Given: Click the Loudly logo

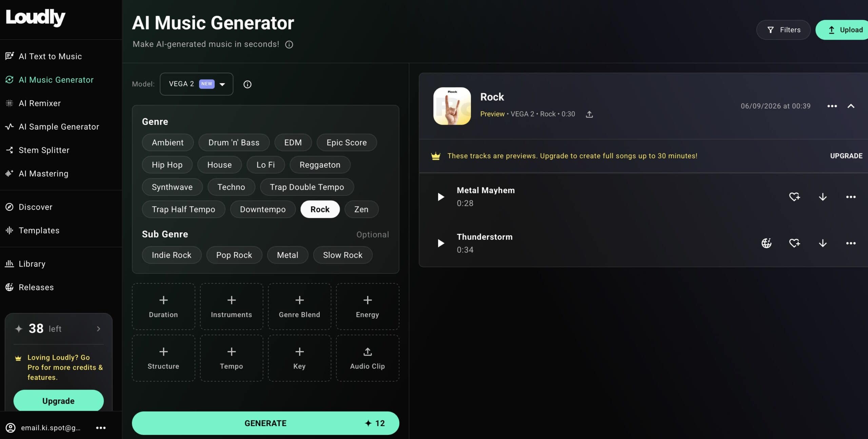Looking at the screenshot, I should pyautogui.click(x=35, y=17).
